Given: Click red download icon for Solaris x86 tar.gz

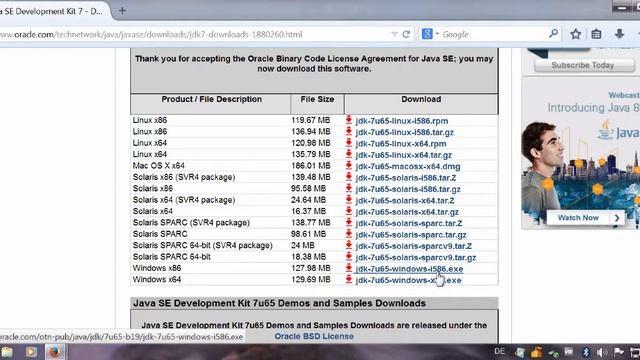Looking at the screenshot, I should [349, 189].
